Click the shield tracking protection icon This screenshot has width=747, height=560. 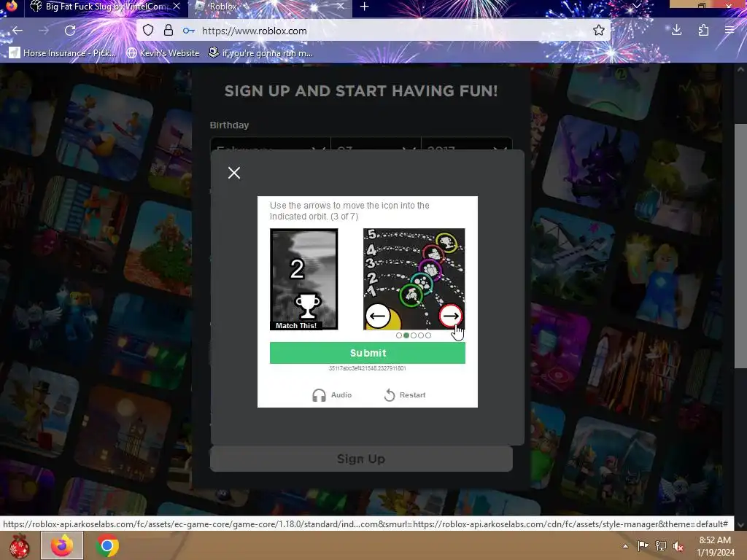tap(148, 31)
